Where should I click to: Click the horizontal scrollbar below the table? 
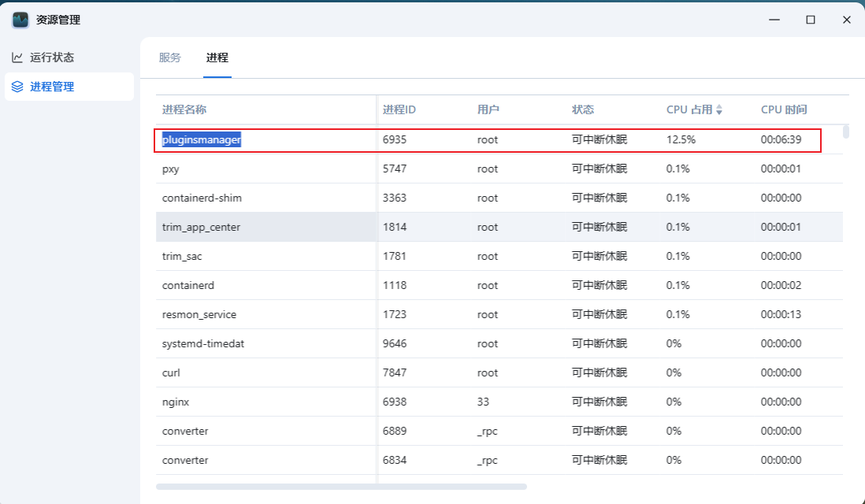coord(341,487)
